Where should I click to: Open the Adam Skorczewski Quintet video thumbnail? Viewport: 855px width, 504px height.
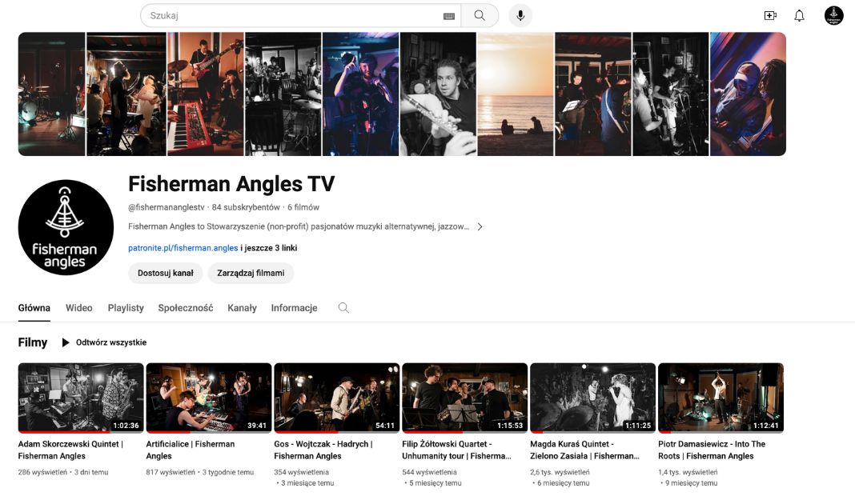click(81, 398)
